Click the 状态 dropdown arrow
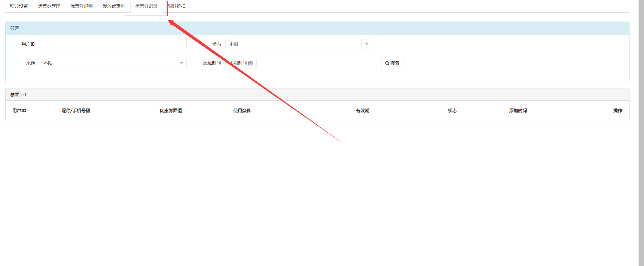Viewport: 644px width, 266px height. pyautogui.click(x=367, y=44)
